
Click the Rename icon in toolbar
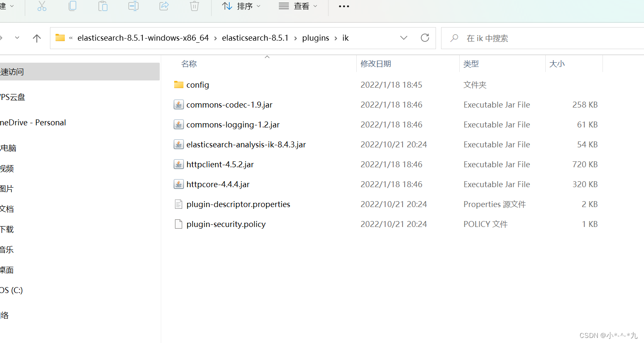[133, 6]
